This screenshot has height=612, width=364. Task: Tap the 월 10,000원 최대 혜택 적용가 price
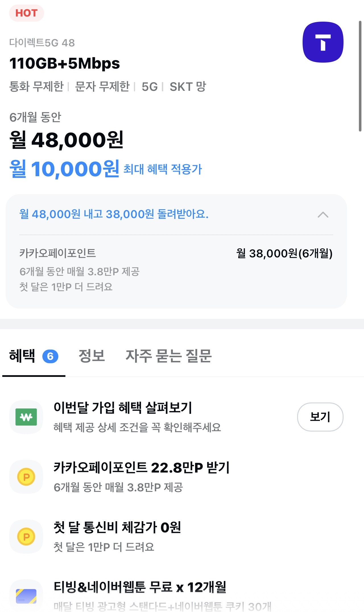point(105,169)
